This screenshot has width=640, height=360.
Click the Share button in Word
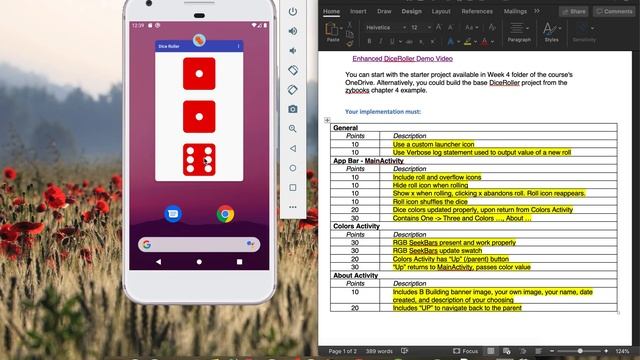pos(573,11)
